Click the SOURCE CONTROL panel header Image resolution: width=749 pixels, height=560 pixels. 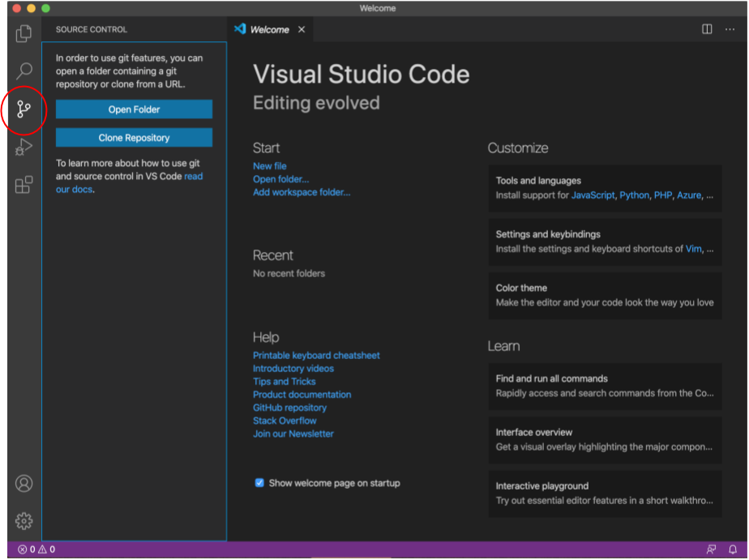point(92,30)
